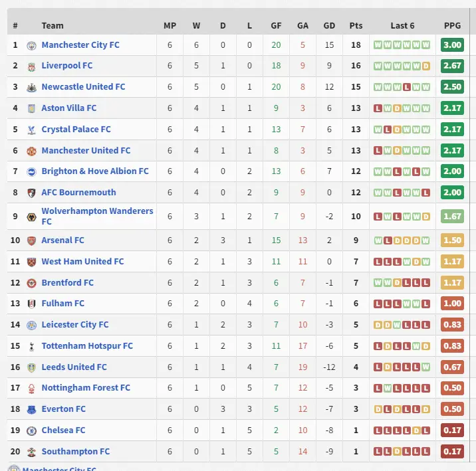This screenshot has height=471, width=476.
Task: Open the Brighton & Hove Albion FC link
Action: pos(95,171)
